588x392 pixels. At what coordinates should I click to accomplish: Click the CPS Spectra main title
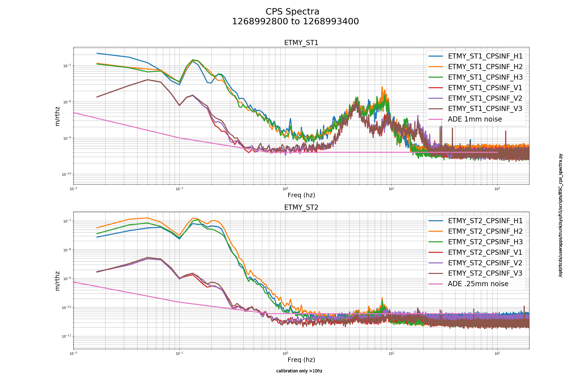(293, 12)
